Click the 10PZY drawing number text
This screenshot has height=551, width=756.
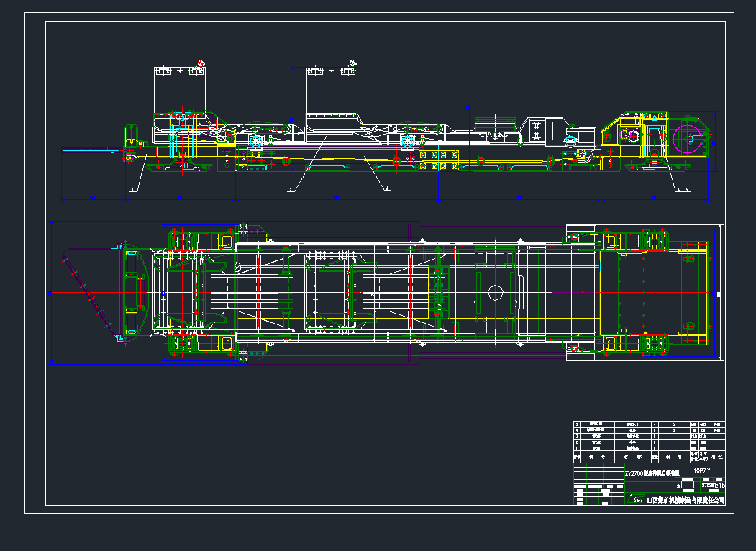702,471
